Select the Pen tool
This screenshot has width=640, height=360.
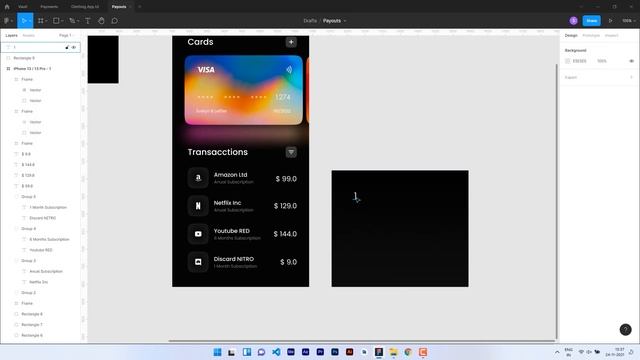click(72, 21)
